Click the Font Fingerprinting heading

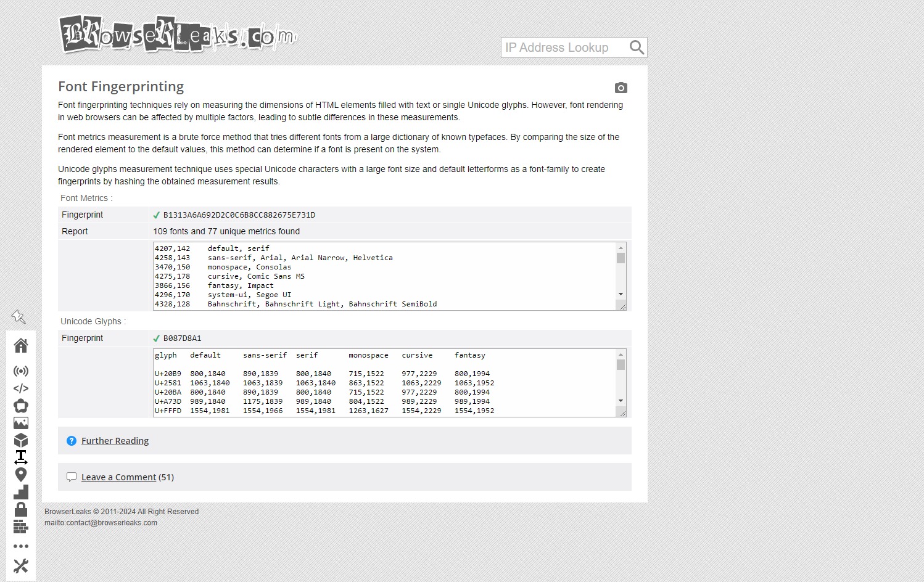pos(121,86)
